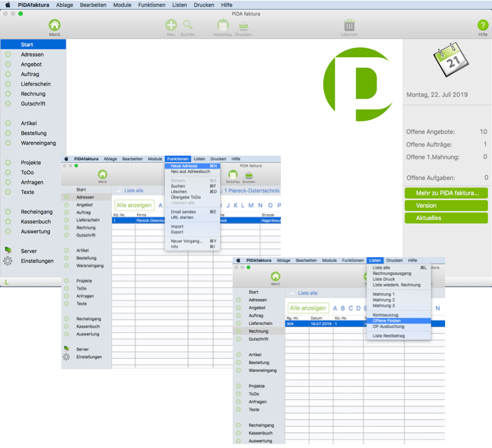Click gear icon beside Projekte in main sidebar
The width and height of the screenshot is (492, 448).
8,162
